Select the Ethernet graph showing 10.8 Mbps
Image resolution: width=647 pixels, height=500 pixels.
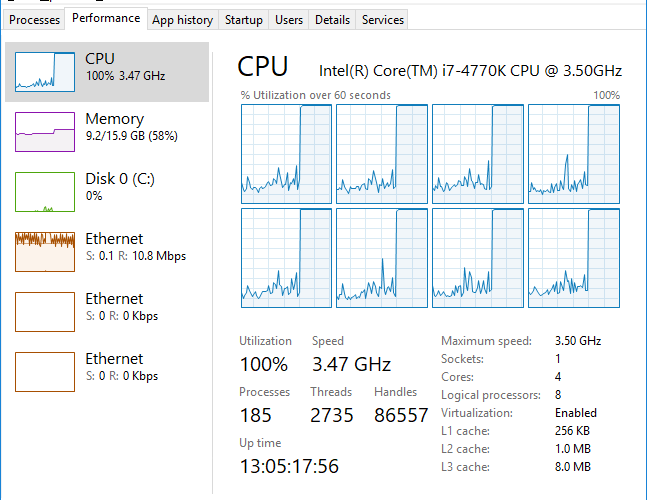(45, 251)
